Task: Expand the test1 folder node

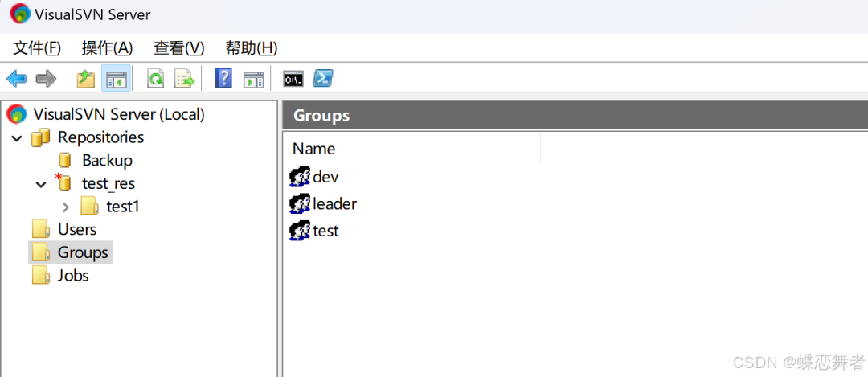Action: [x=66, y=207]
